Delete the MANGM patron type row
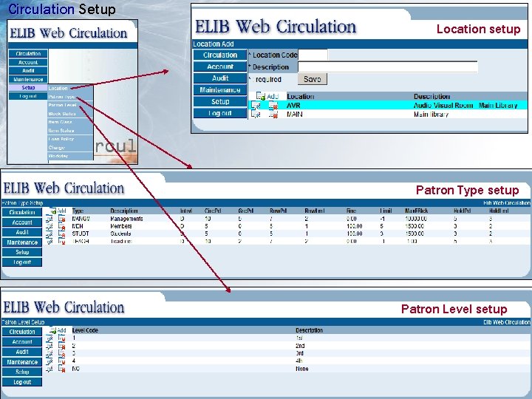The height and width of the screenshot is (399, 532). 62,219
